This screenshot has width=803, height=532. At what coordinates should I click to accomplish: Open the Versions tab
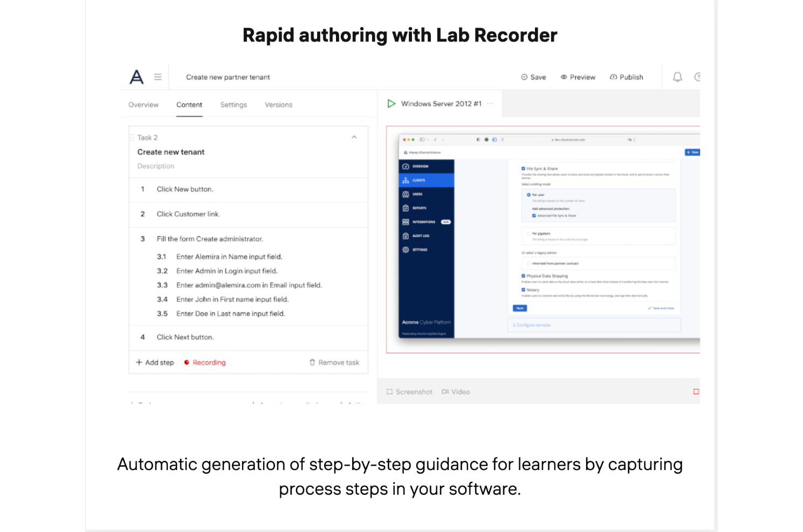coord(278,105)
